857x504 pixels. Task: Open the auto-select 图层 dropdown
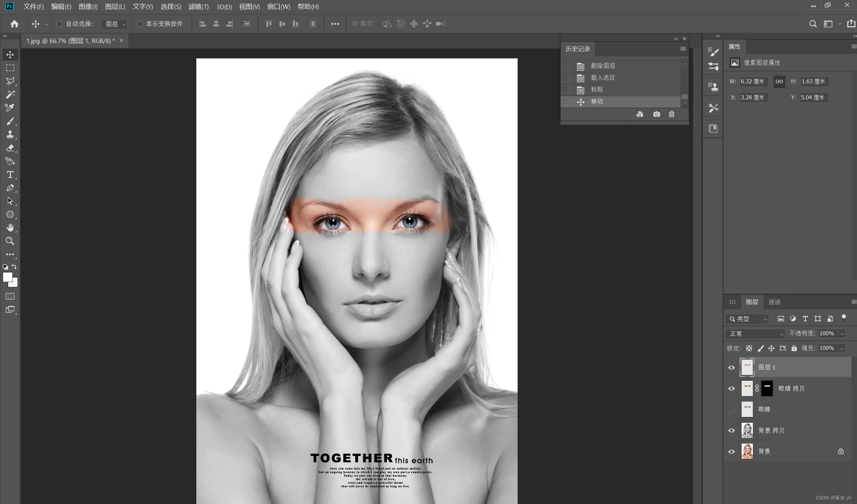[x=114, y=24]
